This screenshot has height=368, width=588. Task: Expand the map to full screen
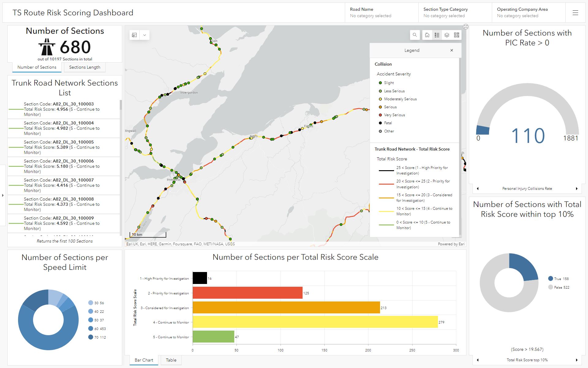click(466, 27)
